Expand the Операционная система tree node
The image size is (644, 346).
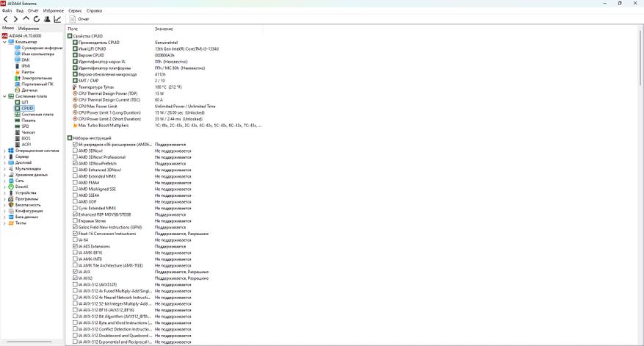pyautogui.click(x=4, y=151)
